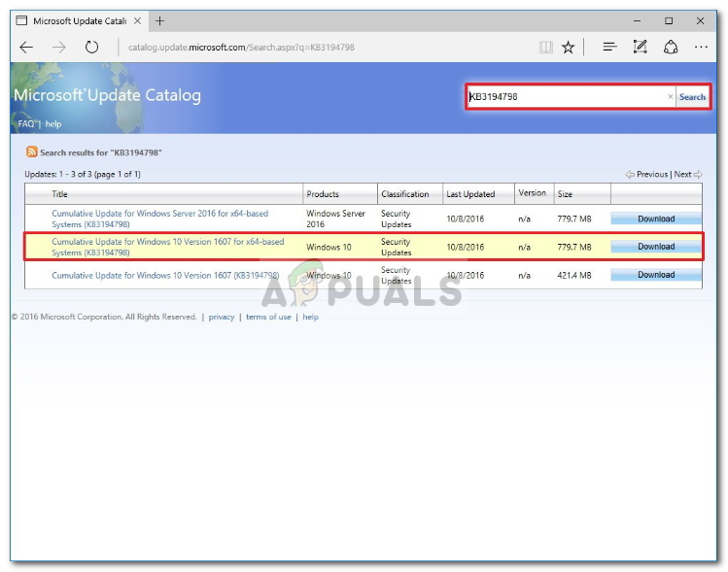Download the Windows 10 x64-based 779.7 MB update
728x572 pixels.
[x=655, y=247]
